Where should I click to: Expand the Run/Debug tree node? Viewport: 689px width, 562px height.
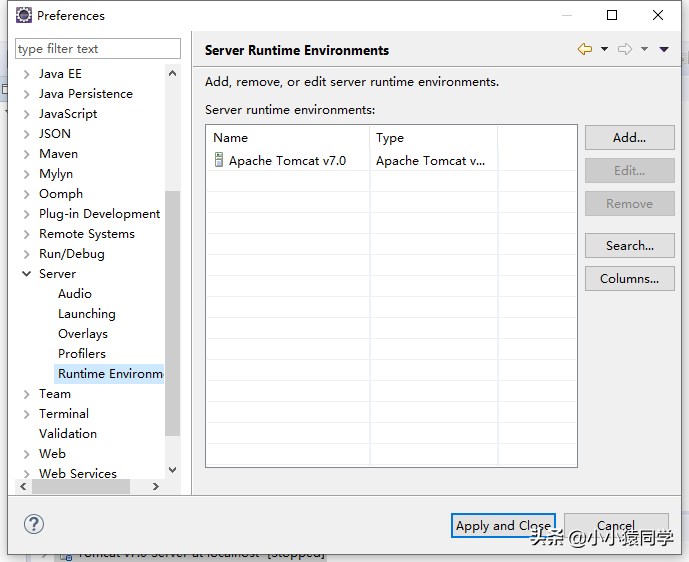(27, 254)
